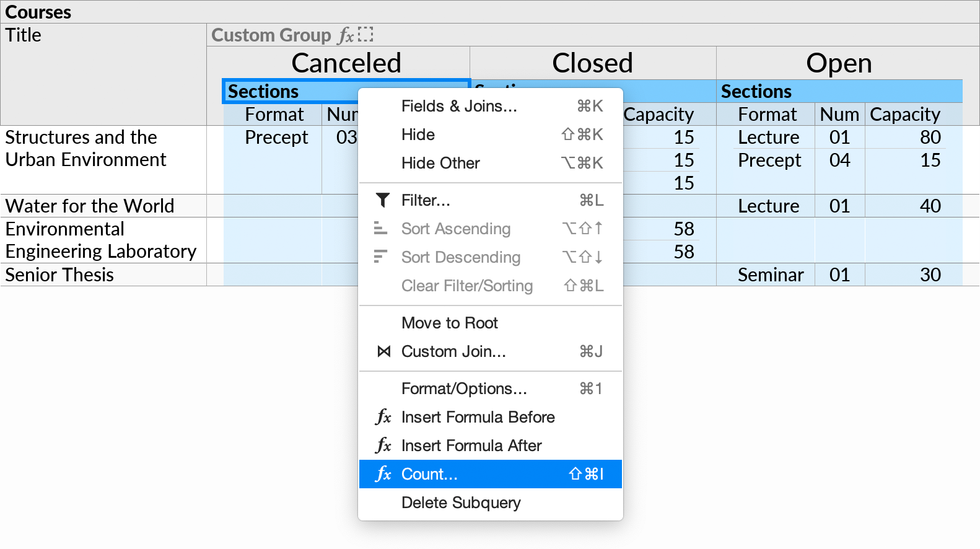Viewport: 980px width, 549px height.
Task: Choose Move to Root
Action: click(x=450, y=323)
